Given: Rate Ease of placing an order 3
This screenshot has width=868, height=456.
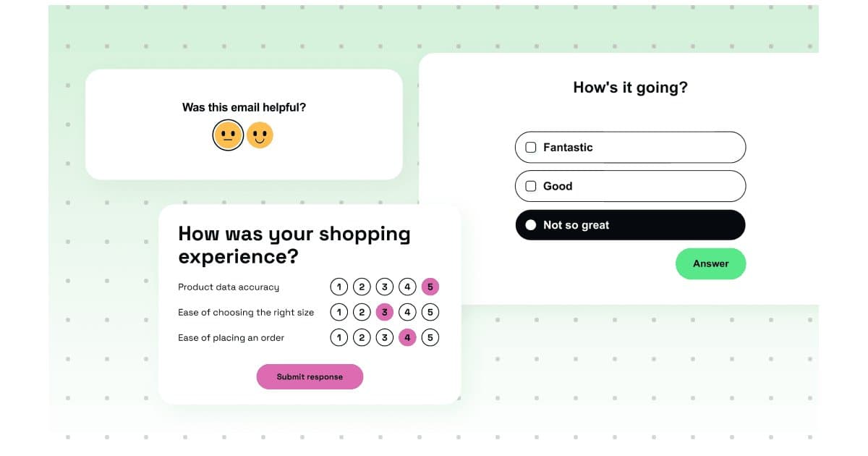Looking at the screenshot, I should 385,338.
